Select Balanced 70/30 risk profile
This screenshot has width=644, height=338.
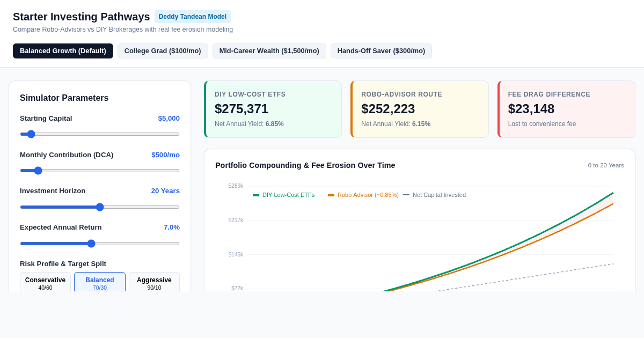tap(100, 282)
